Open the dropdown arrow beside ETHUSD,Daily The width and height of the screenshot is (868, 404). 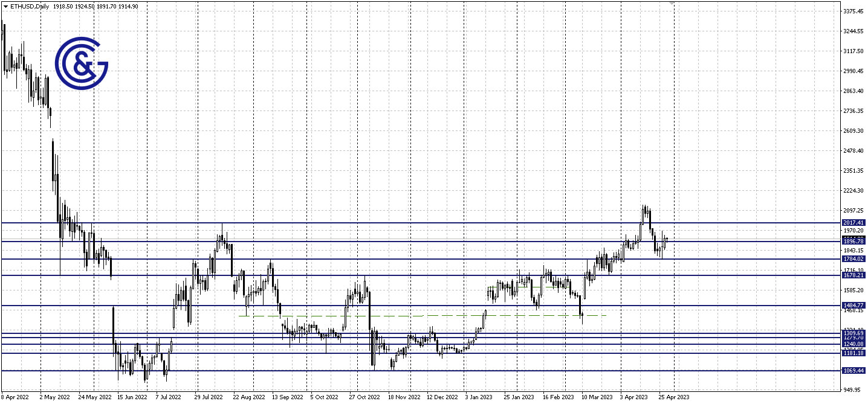tap(5, 6)
